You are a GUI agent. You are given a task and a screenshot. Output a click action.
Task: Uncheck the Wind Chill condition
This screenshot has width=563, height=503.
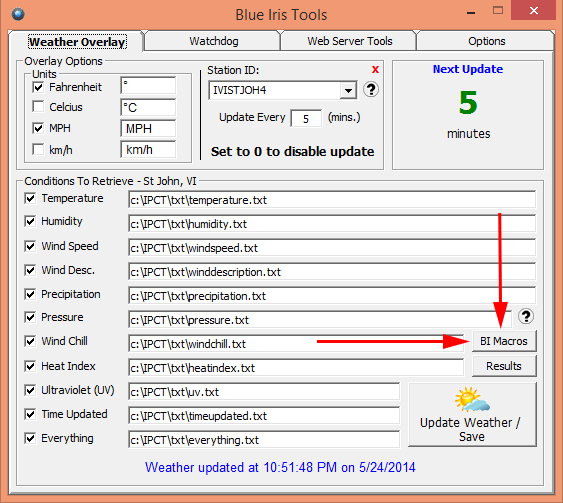pyautogui.click(x=30, y=341)
